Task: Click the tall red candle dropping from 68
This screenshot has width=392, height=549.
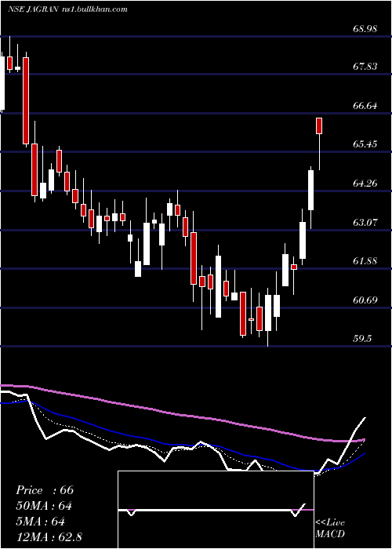Action: coord(26,100)
